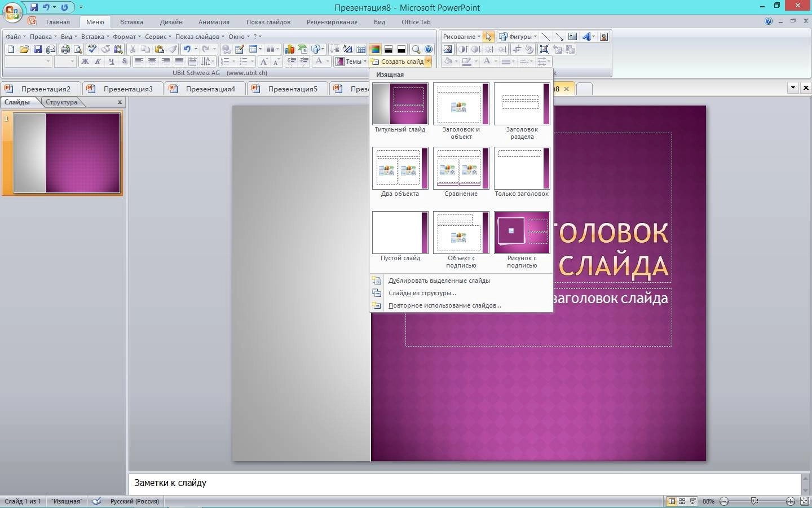Click the blue Help question icon in toolbar
Viewport: 812px width, 508px height.
pyautogui.click(x=429, y=49)
